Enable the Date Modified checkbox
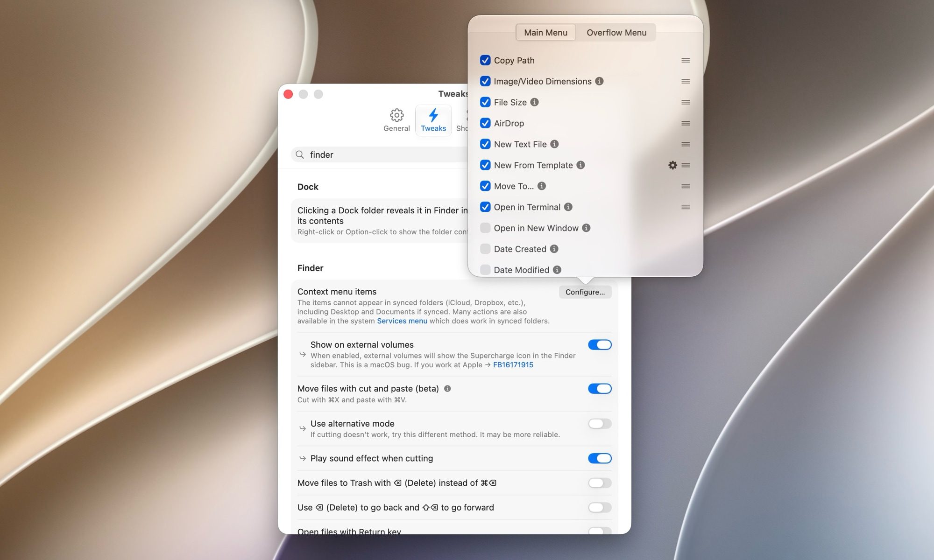 click(485, 270)
